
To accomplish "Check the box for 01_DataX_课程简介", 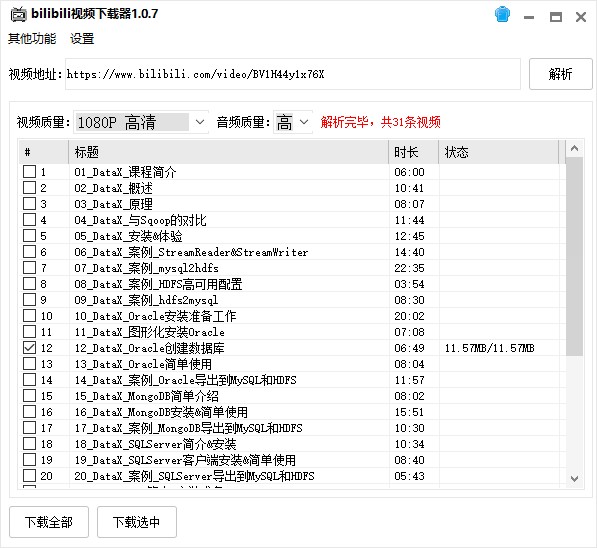I will pyautogui.click(x=29, y=171).
